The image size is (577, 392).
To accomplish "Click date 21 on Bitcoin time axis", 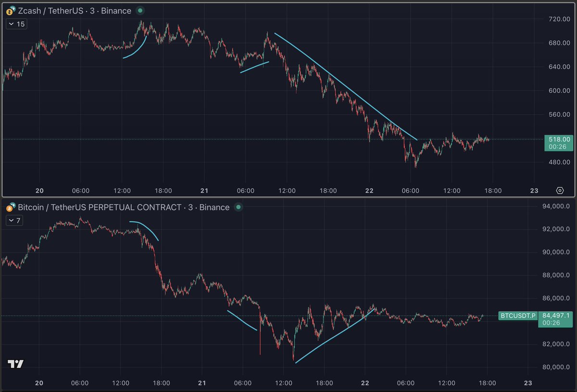I will click(202, 383).
